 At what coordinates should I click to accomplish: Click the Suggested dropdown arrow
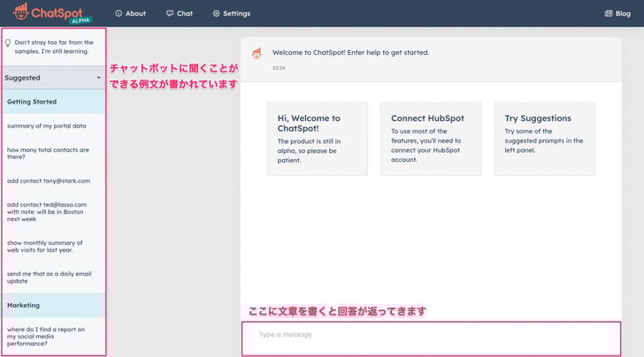tap(98, 78)
